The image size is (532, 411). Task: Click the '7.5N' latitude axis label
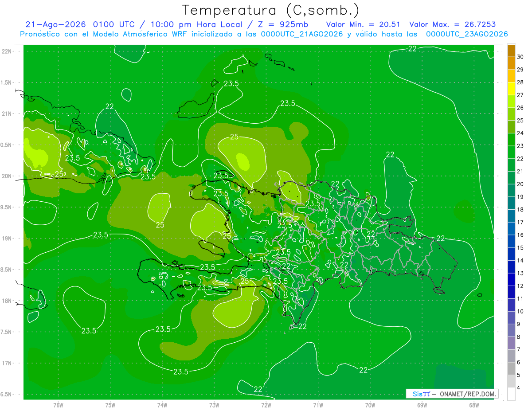(x=7, y=332)
